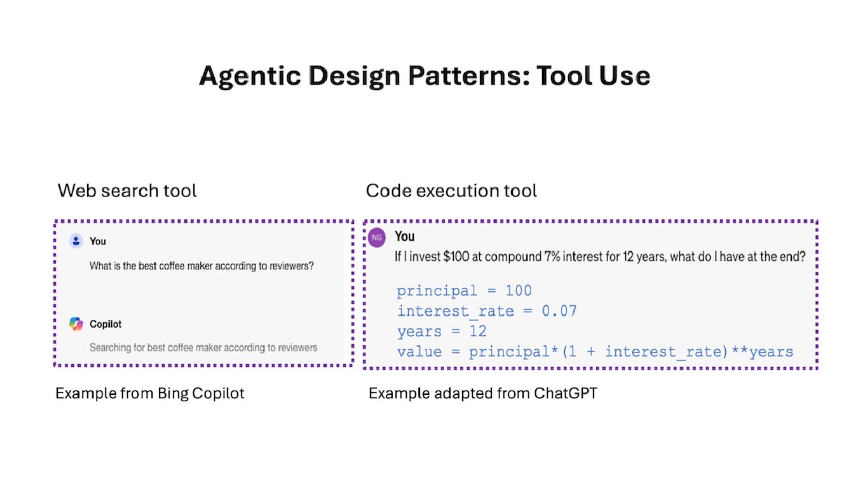The image size is (868, 488).
Task: Click the Web search tool heading
Action: (127, 191)
